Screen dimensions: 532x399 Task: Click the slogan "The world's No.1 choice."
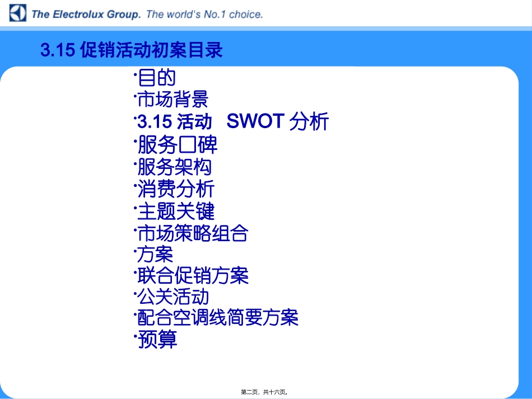point(204,14)
